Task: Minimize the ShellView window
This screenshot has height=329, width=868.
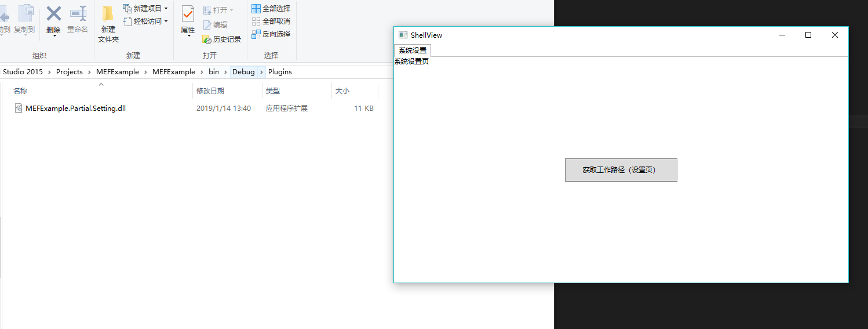Action: [x=782, y=35]
